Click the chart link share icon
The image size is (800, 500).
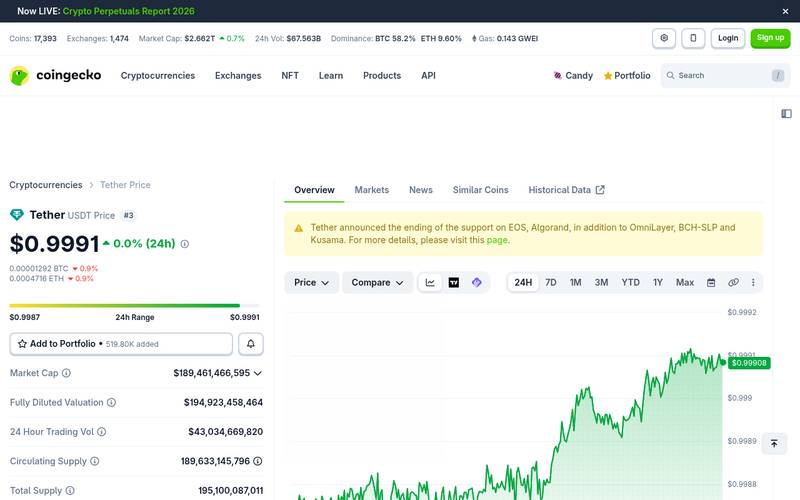[733, 283]
